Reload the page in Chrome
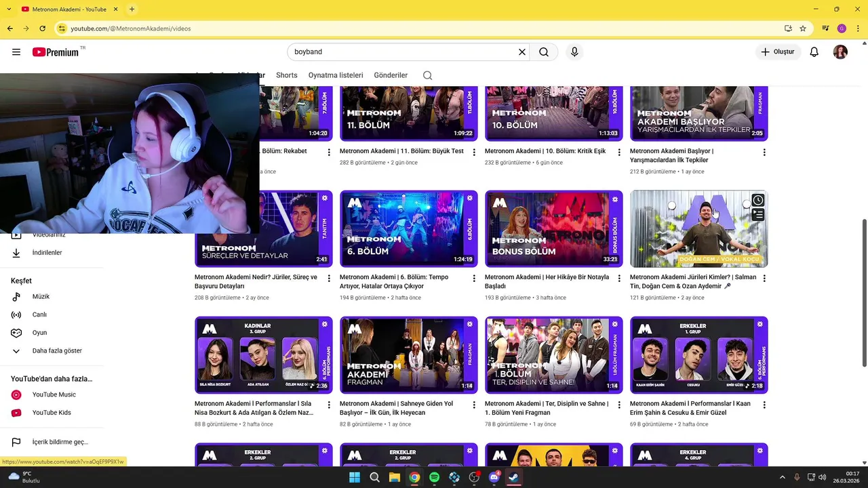This screenshot has height=488, width=868. (x=42, y=28)
